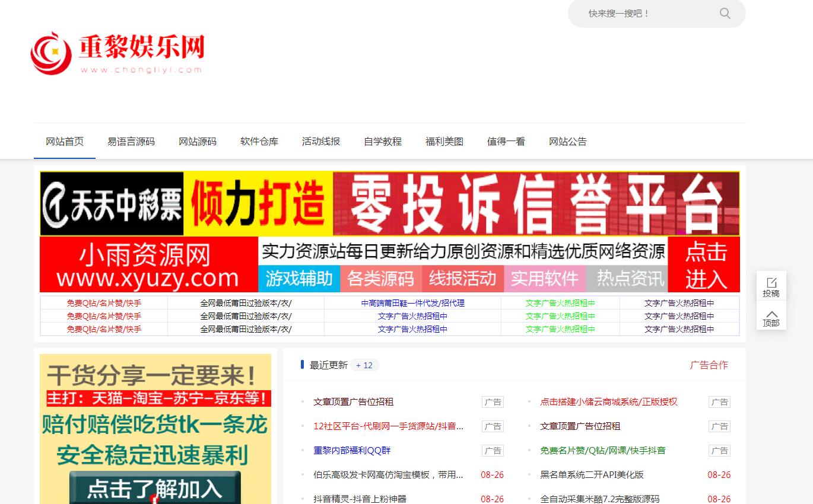This screenshot has height=504, width=813.
Task: Open right column 文章顶置广告位招租 link
Action: coord(580,426)
